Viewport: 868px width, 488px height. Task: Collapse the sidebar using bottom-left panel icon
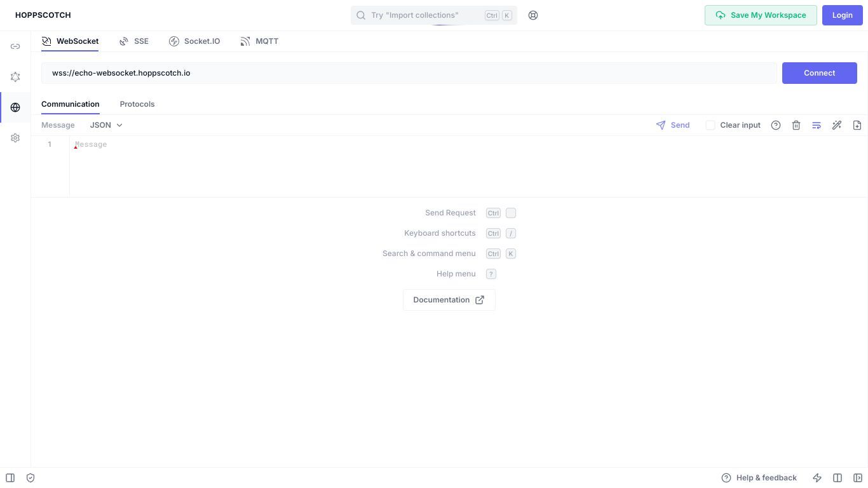10,478
